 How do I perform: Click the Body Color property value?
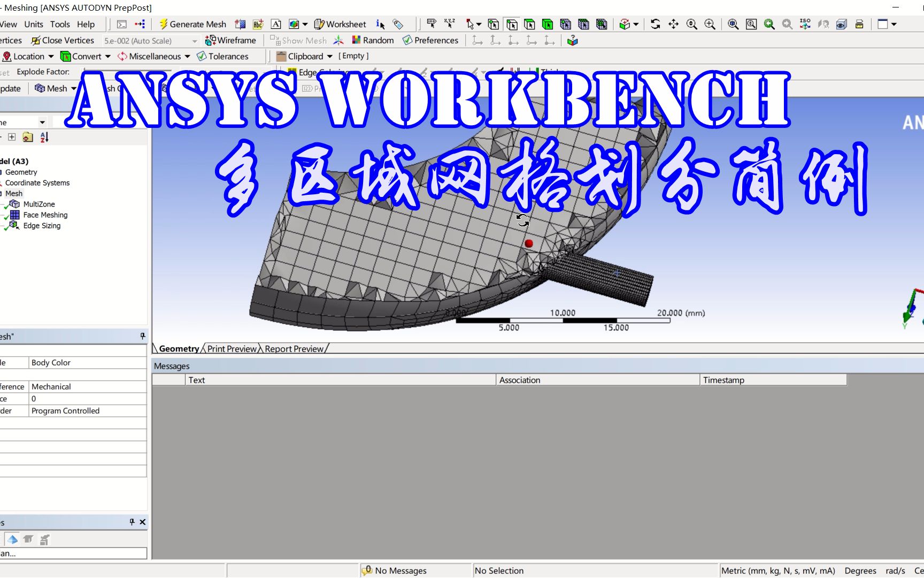(x=88, y=362)
